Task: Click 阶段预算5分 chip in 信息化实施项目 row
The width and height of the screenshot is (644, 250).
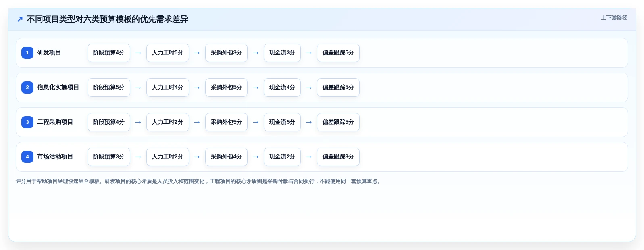Action: (x=109, y=87)
